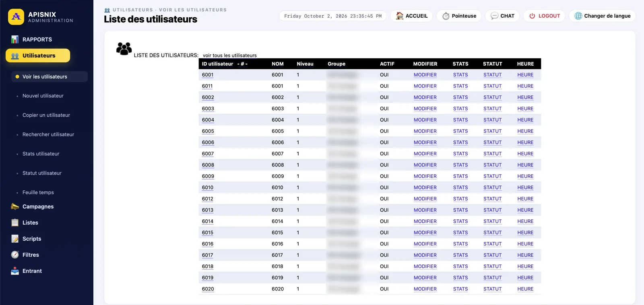The image size is (644, 305).
Task: Sort by Groupe column header
Action: [x=336, y=64]
